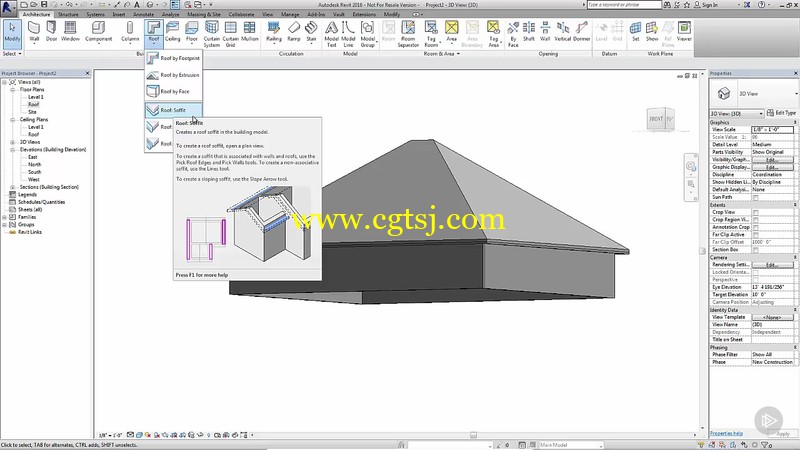
Task: Expand the Room & Area panel dropdown
Action: 442,54
